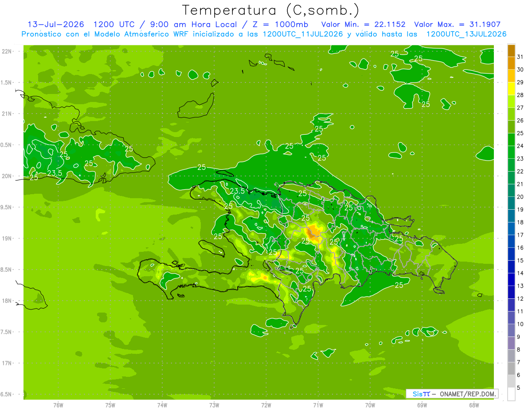Select 'Valor Min. = 22.1152' text
The width and height of the screenshot is (532, 411).
pos(363,24)
